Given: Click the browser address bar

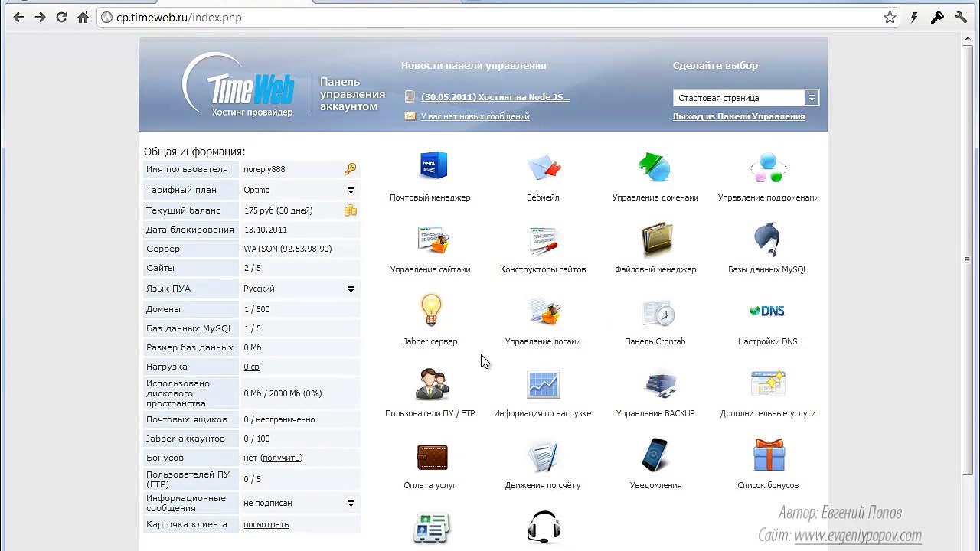Looking at the screenshot, I should tap(490, 18).
